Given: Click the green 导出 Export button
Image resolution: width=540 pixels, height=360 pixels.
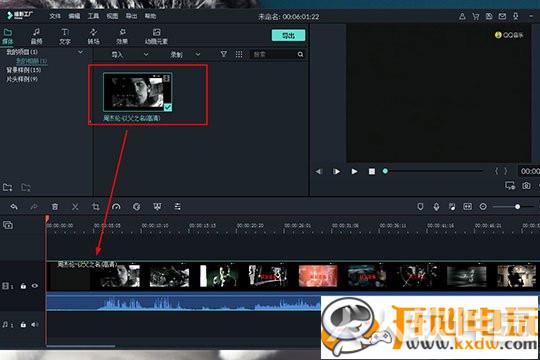Looking at the screenshot, I should 288,35.
